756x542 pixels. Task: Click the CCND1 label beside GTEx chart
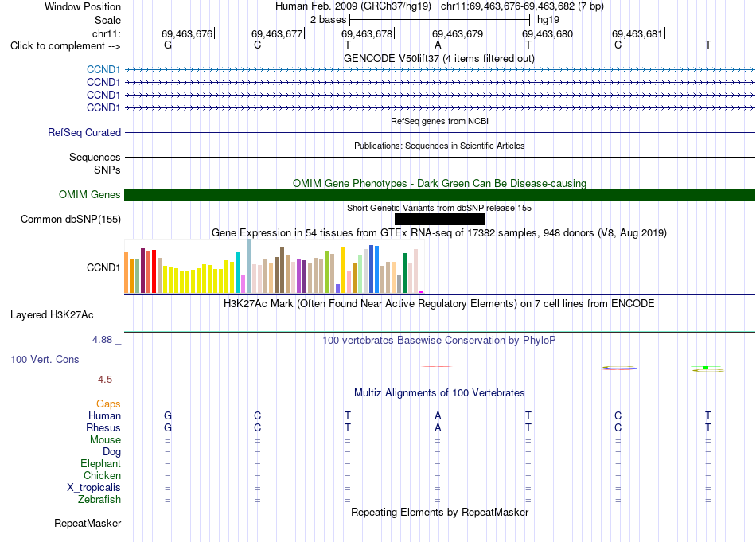(x=103, y=267)
